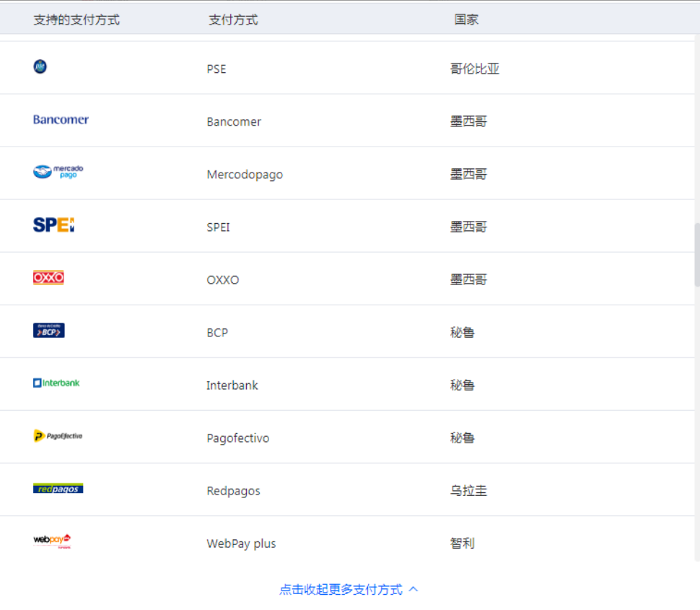Screen dimensions: 700x610
Task: Collapse the payment methods list via chevron
Action: point(413,589)
